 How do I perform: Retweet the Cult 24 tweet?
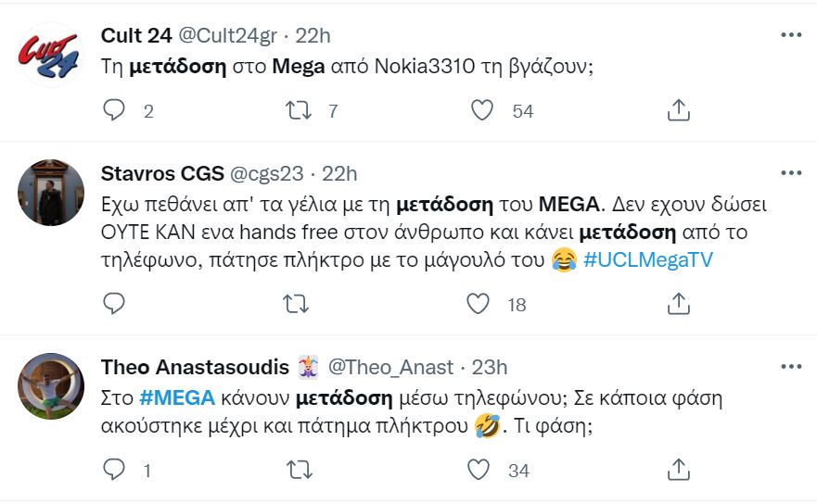pyautogui.click(x=297, y=111)
